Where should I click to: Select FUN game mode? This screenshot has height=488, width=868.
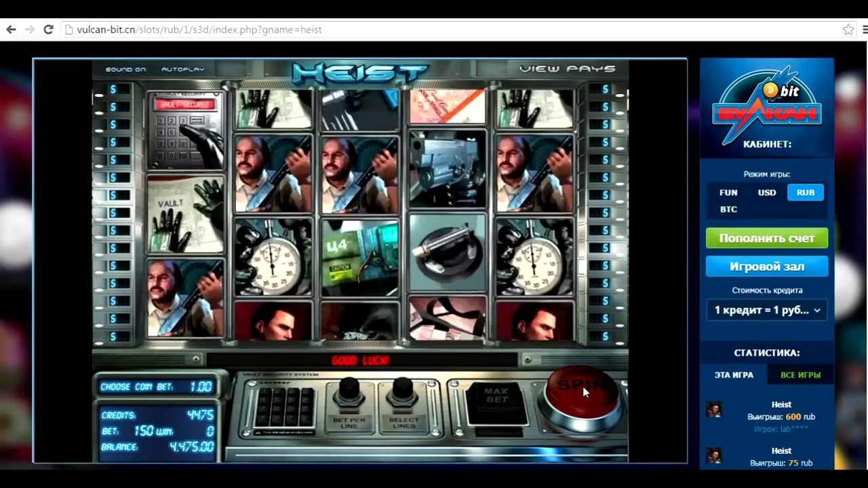point(728,192)
